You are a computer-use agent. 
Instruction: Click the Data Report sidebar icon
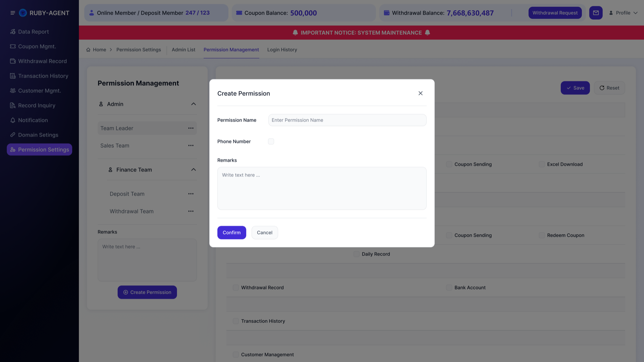(13, 31)
